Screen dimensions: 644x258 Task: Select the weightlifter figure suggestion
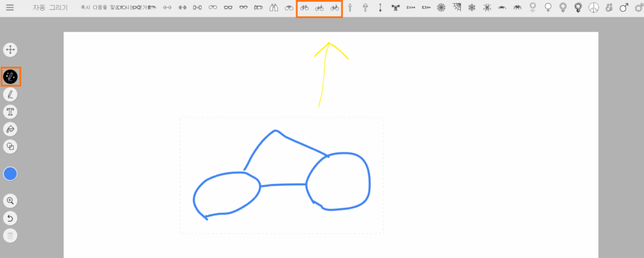pyautogui.click(x=396, y=8)
